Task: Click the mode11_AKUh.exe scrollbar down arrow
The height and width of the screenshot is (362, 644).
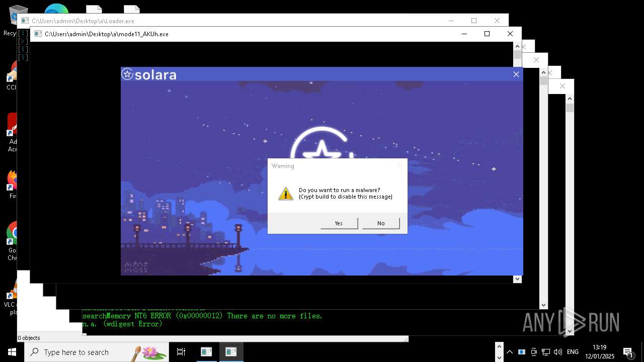Action: coord(517,279)
